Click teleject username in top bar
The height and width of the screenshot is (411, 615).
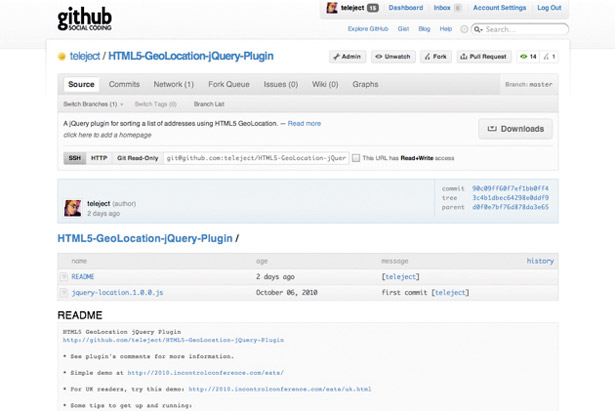(352, 8)
